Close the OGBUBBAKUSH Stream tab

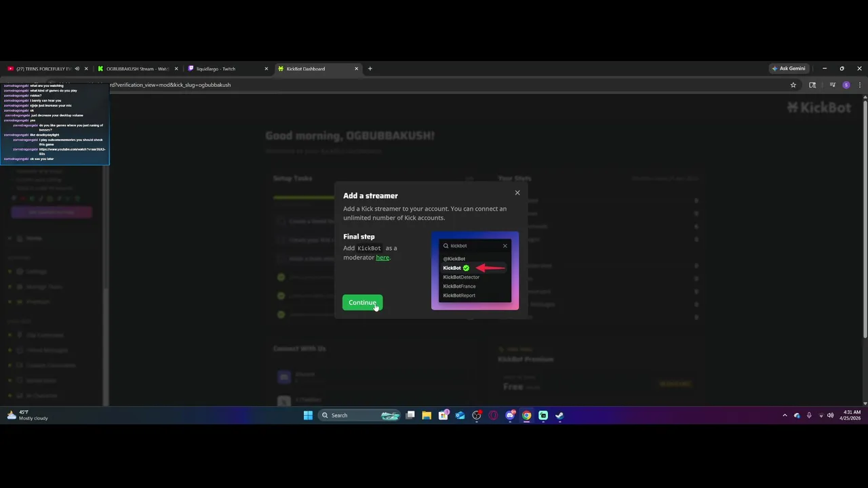pyautogui.click(x=176, y=68)
